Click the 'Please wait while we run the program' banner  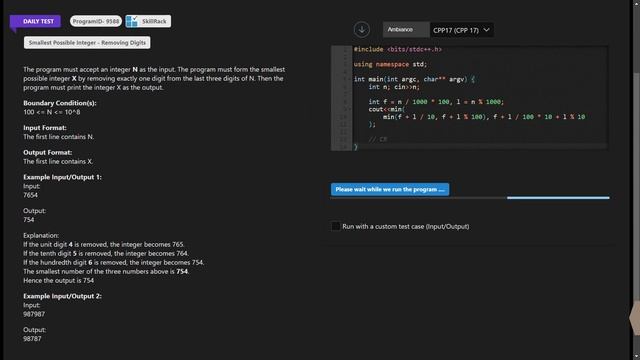[x=390, y=189]
